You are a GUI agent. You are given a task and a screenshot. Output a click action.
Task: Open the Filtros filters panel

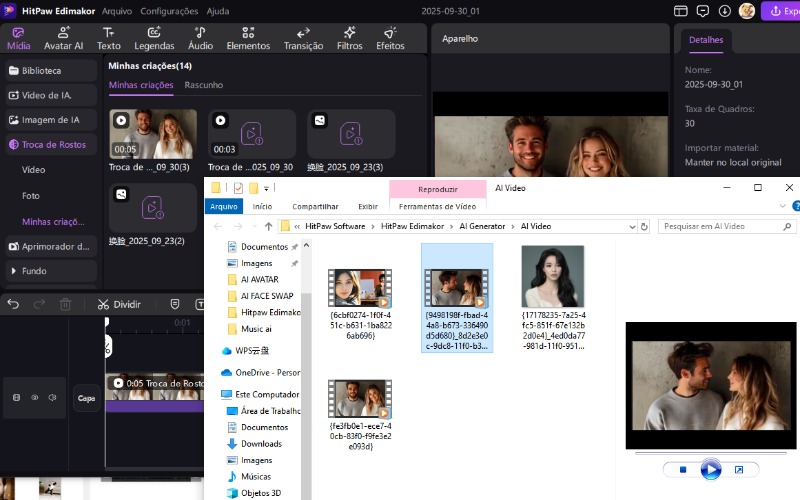(x=350, y=38)
